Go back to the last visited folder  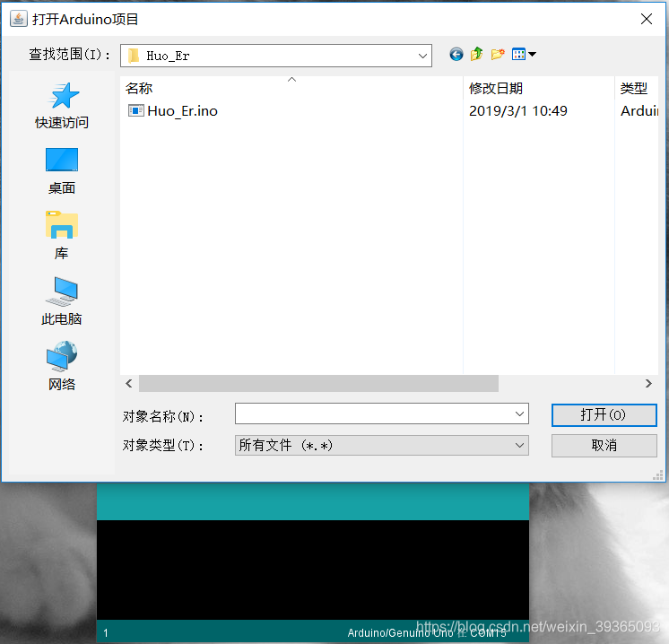(x=456, y=55)
